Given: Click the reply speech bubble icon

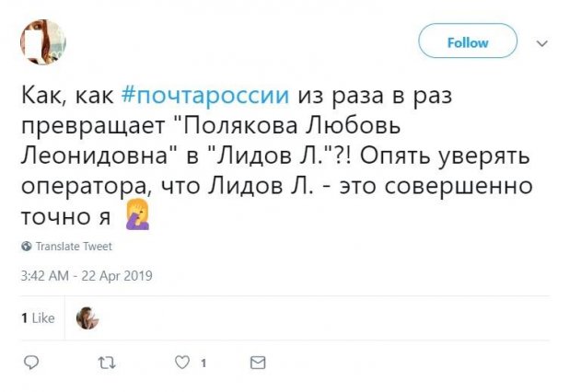Looking at the screenshot, I should click(x=31, y=363).
